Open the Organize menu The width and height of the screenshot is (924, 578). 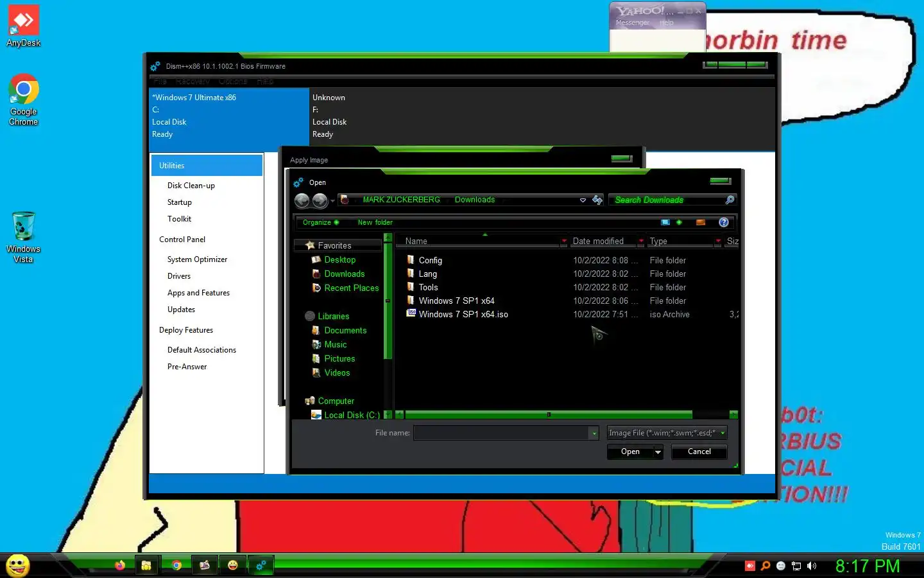(x=320, y=222)
